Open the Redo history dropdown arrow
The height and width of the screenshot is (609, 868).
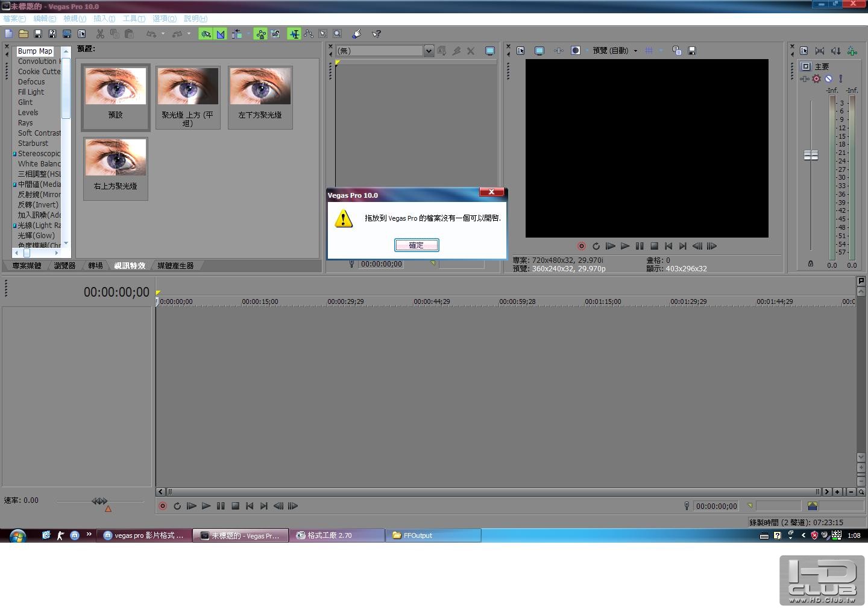point(189,34)
